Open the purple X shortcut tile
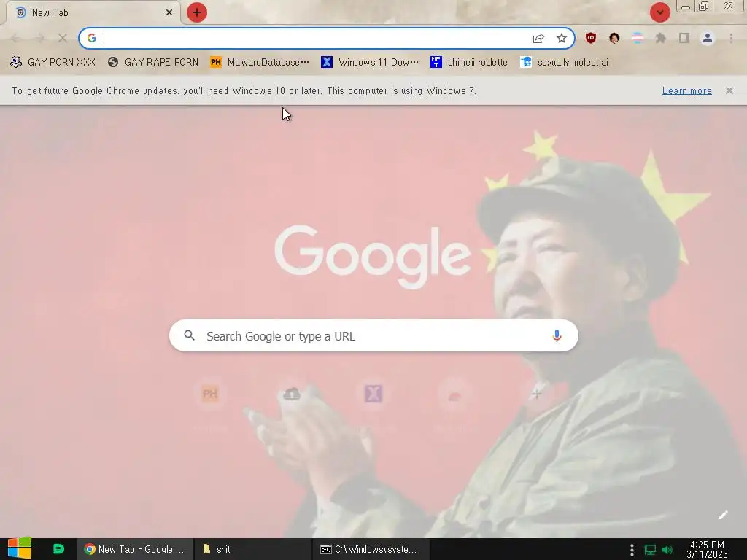This screenshot has width=747, height=560. 373,394
